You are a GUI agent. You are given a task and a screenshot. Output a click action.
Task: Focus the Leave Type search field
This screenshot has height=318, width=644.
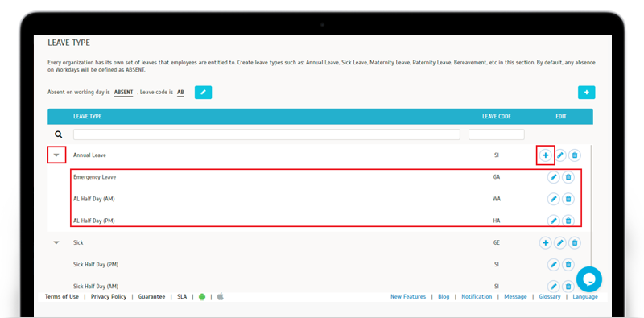[266, 134]
